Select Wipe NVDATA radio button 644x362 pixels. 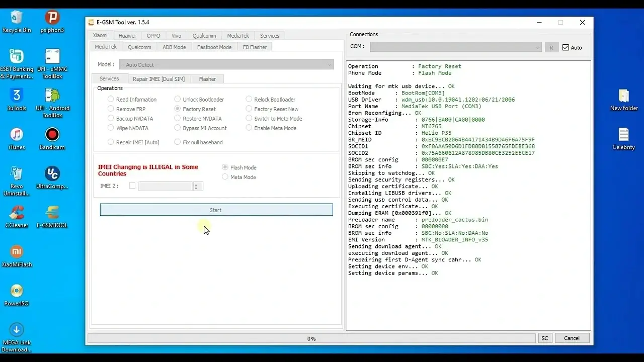[x=128, y=128]
